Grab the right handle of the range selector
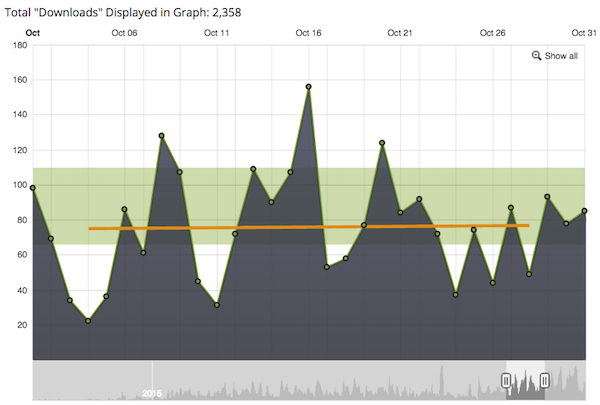Image resolution: width=600 pixels, height=405 pixels. tap(545, 380)
